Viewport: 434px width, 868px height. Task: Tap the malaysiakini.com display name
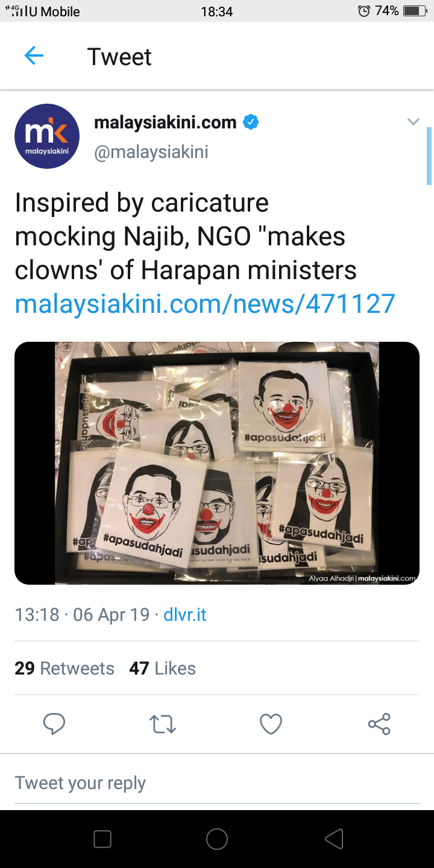[x=165, y=122]
